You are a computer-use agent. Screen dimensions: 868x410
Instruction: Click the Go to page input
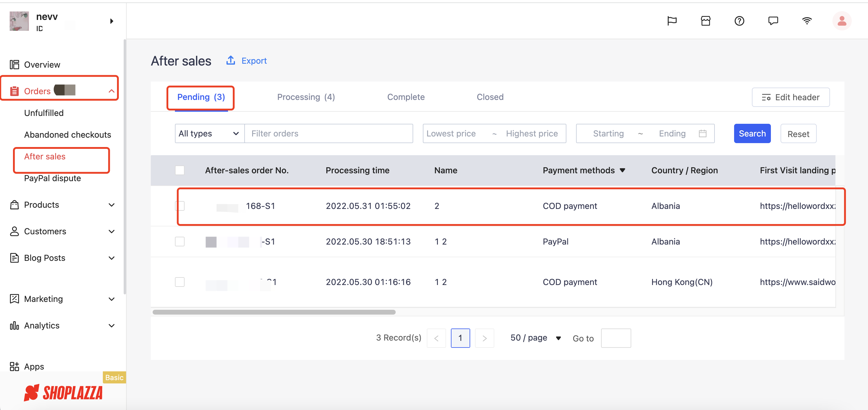(616, 338)
